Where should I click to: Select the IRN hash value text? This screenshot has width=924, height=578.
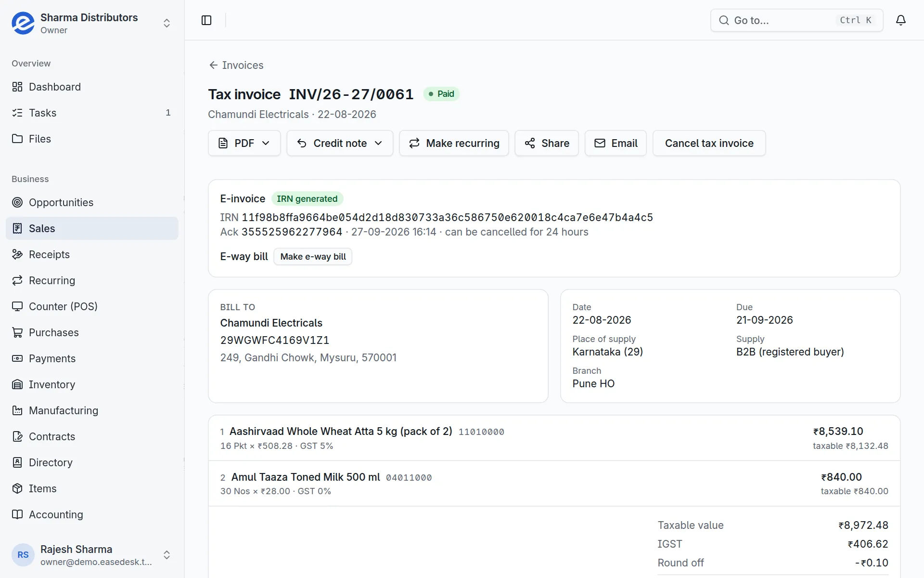[x=447, y=217]
